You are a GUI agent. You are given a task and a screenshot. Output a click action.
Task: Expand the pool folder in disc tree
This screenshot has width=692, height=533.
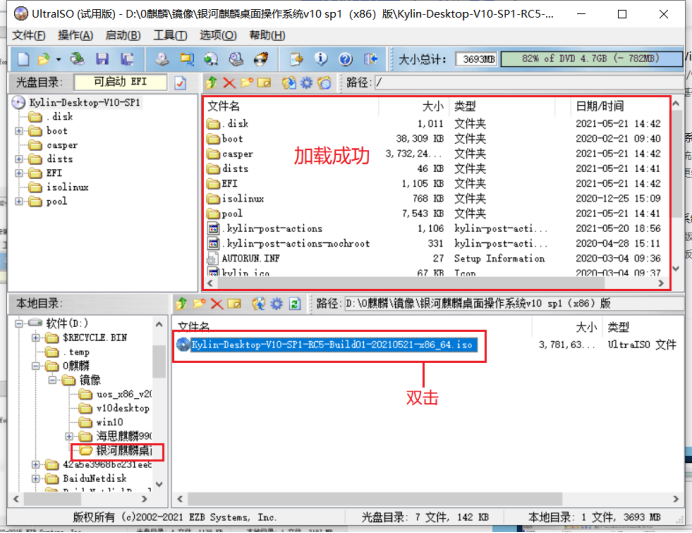pos(19,202)
